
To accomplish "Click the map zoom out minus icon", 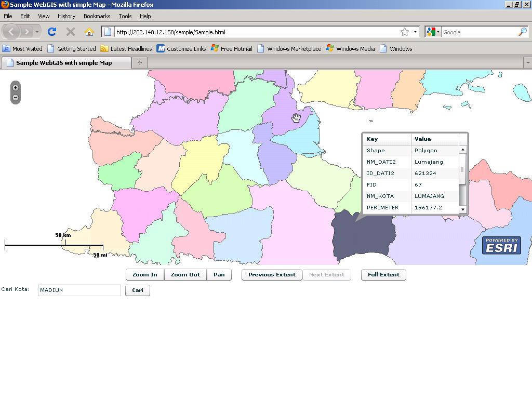I will point(15,98).
